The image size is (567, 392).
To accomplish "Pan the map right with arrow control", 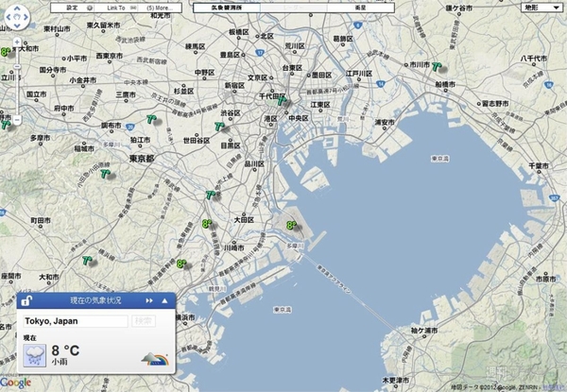I will (x=26, y=17).
